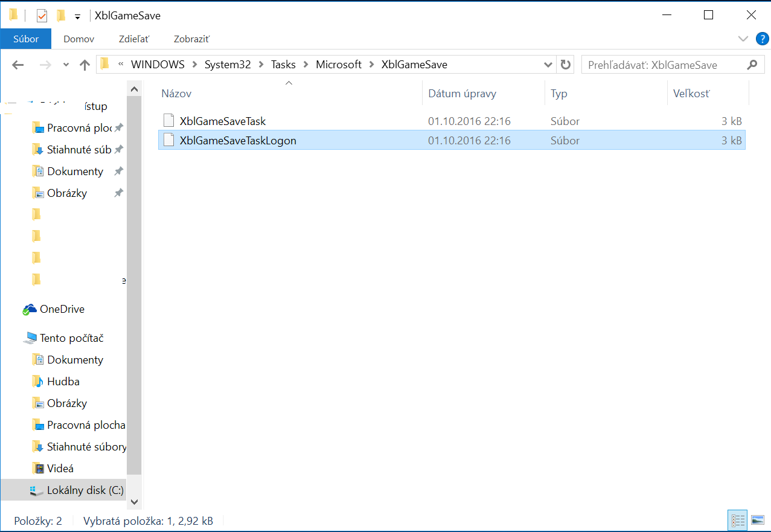Click the navigation pane scrollbar up arrow
771x532 pixels.
coord(134,89)
